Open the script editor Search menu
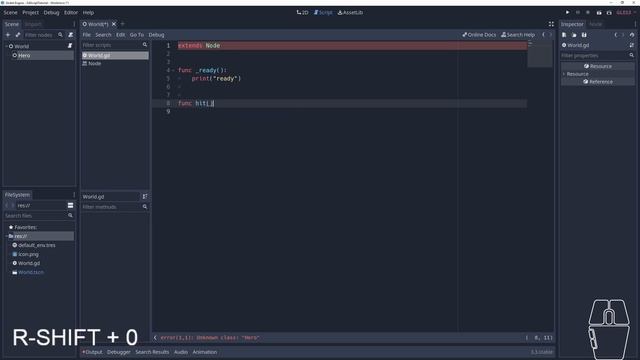 pos(103,35)
